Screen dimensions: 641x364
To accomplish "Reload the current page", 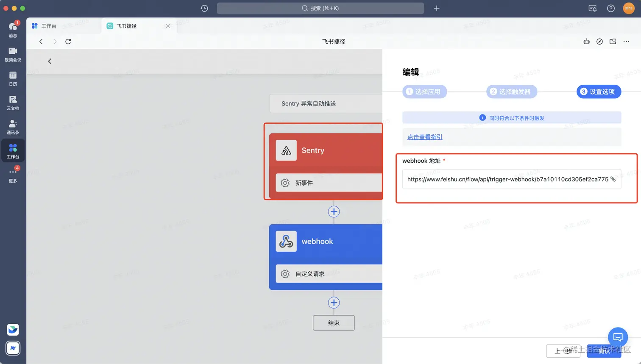I will tap(68, 42).
